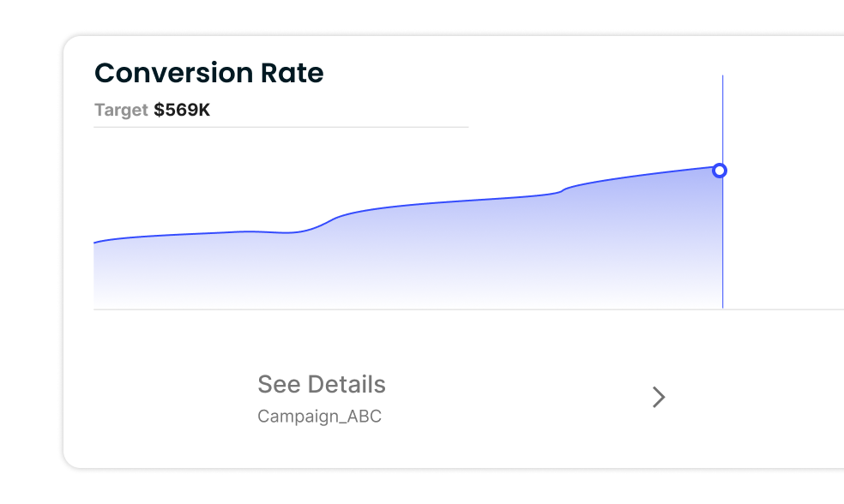Select the circular data point on the chart

point(720,171)
